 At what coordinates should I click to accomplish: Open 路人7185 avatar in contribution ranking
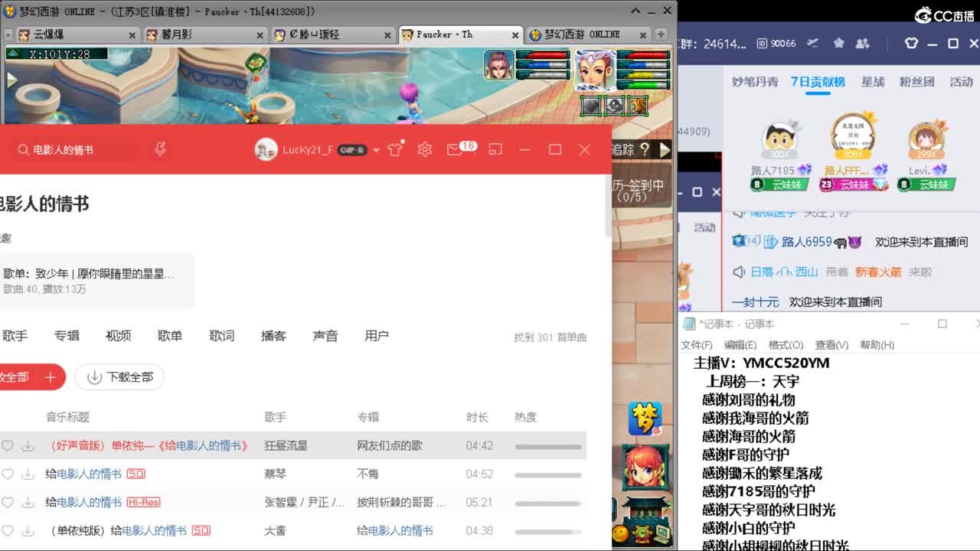[x=780, y=141]
